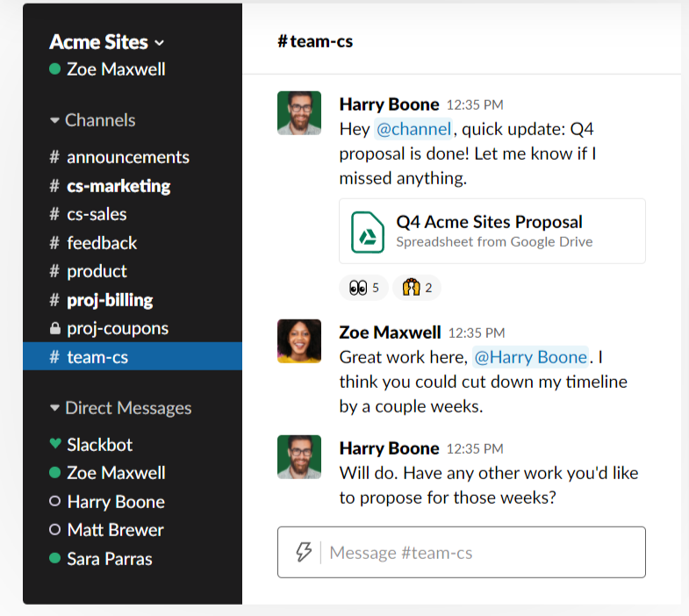This screenshot has width=689, height=616.
Task: Open Q4 Acme Sites Proposal attachment
Action: [489, 223]
